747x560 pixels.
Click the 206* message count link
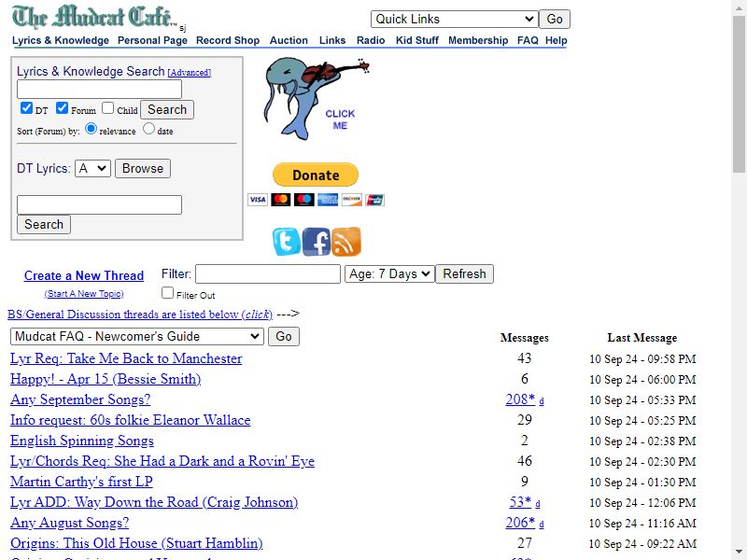520,523
